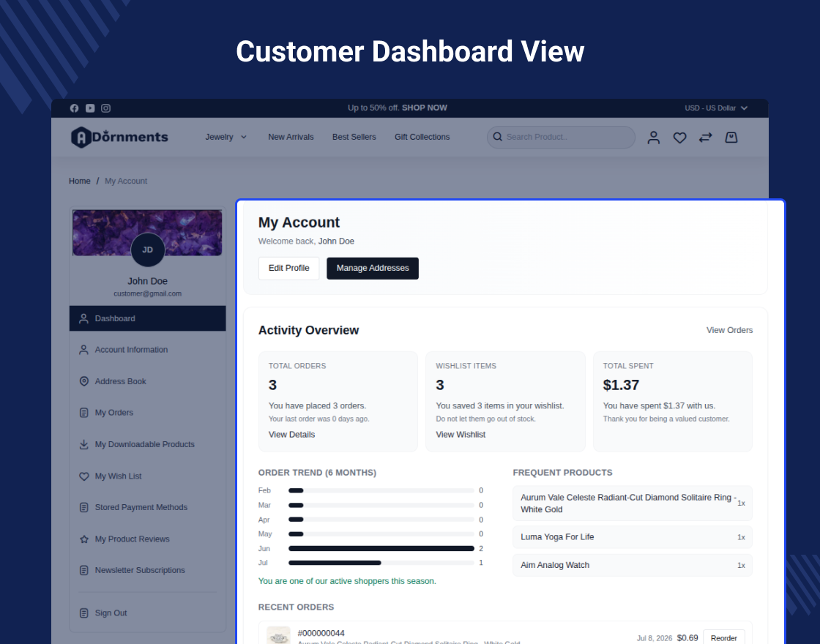This screenshot has height=644, width=820.
Task: Open the Aim Analog Watch product
Action: tap(633, 565)
